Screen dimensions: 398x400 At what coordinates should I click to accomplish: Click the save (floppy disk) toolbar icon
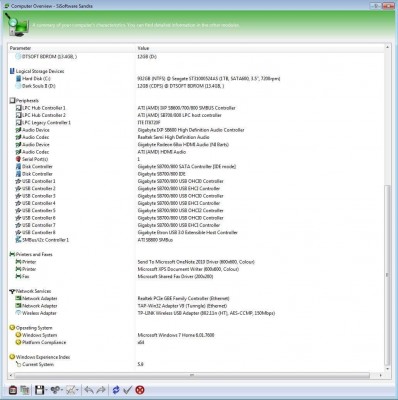click(39, 390)
